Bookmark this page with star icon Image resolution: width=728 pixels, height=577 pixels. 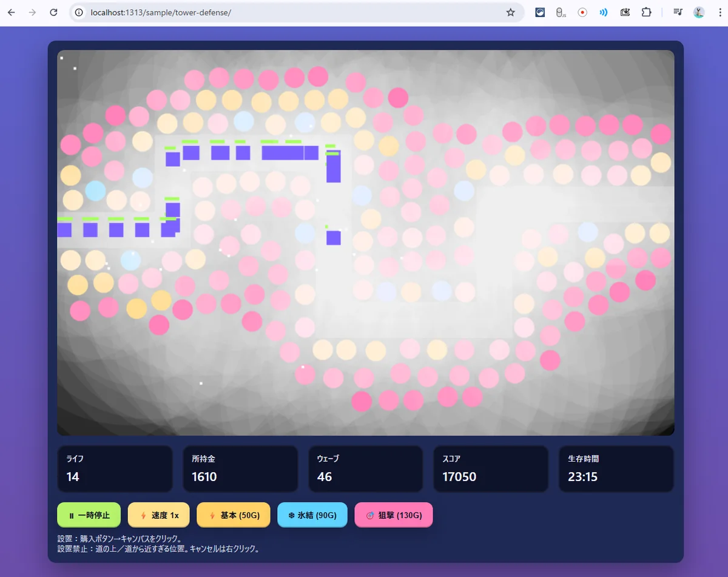[x=510, y=12]
